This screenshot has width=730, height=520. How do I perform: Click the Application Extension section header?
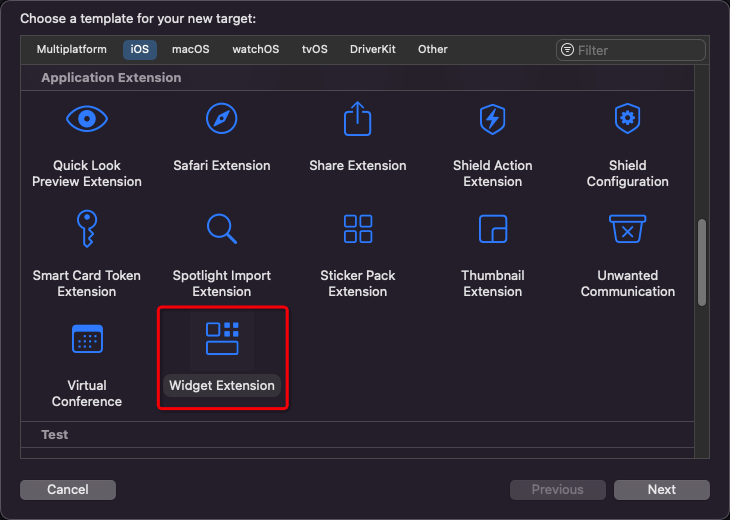click(111, 78)
